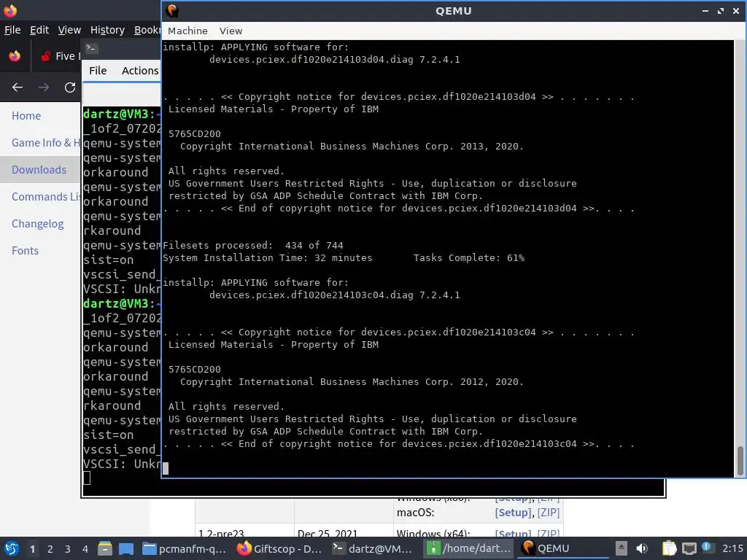The height and width of the screenshot is (560, 747).
Task: Click the volume speaker tray icon
Action: (x=642, y=548)
